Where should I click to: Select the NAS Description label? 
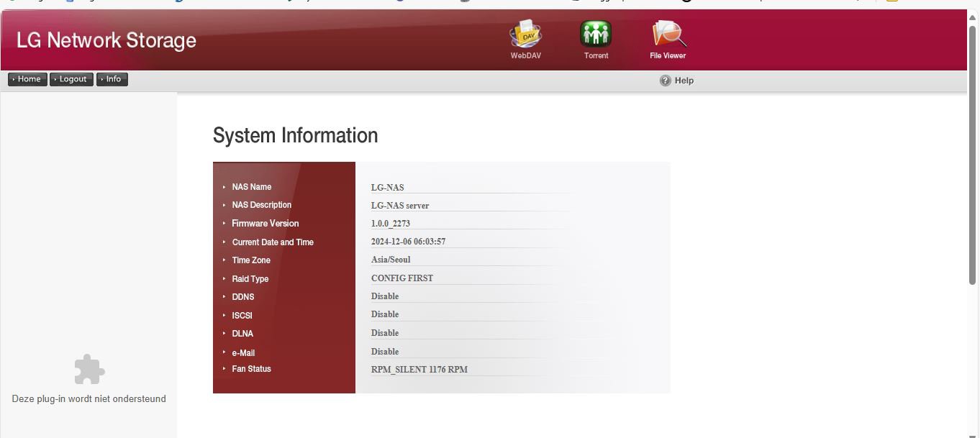point(262,205)
